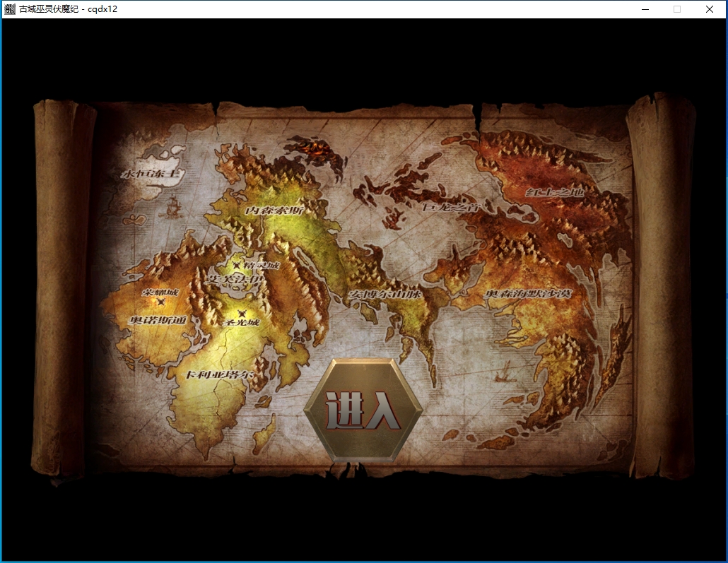Select the crossed-swords marker above 圣光城
The image size is (728, 563).
pos(241,314)
